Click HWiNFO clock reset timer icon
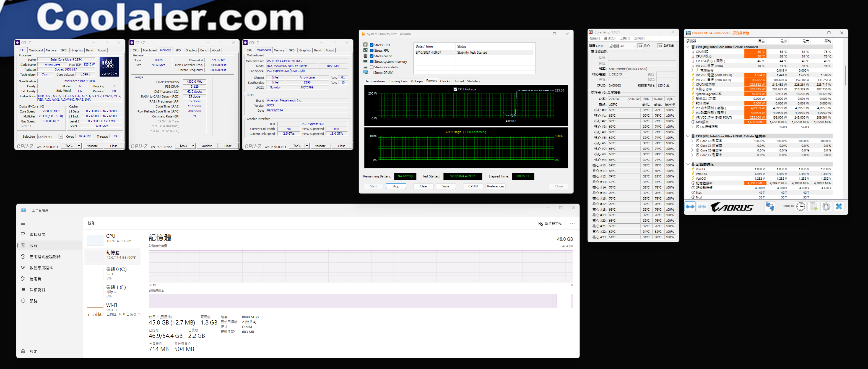868x369 pixels. click(801, 206)
